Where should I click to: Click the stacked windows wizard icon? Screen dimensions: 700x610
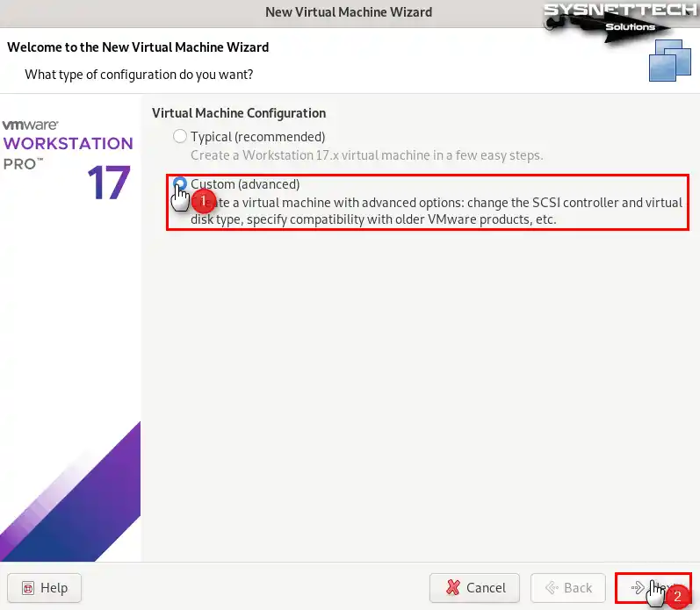669,61
